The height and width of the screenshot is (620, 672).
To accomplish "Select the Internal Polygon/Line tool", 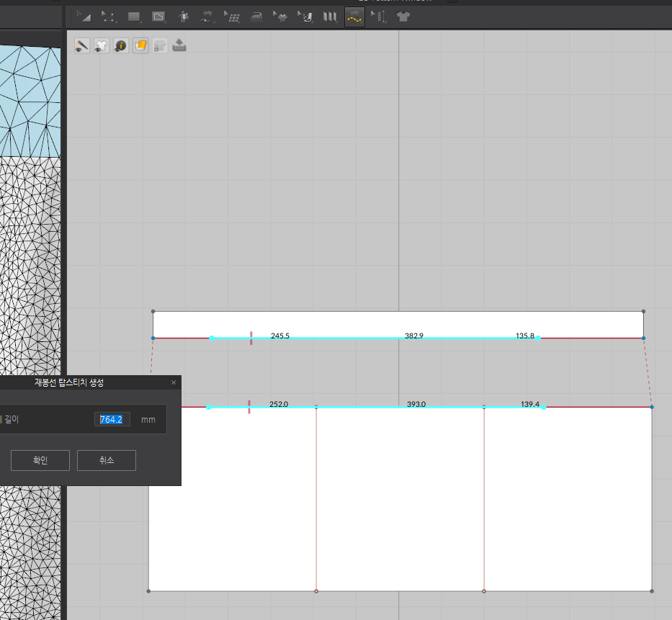I will [158, 17].
